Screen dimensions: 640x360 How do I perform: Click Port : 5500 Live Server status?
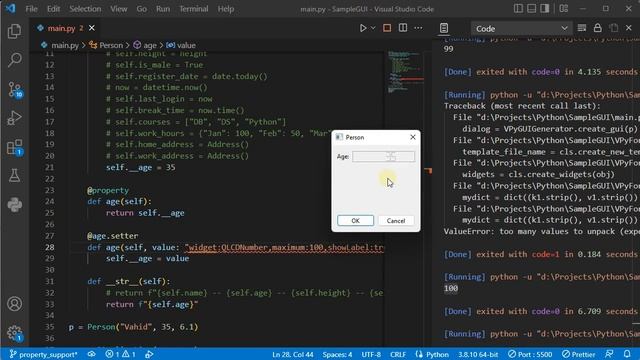click(530, 354)
